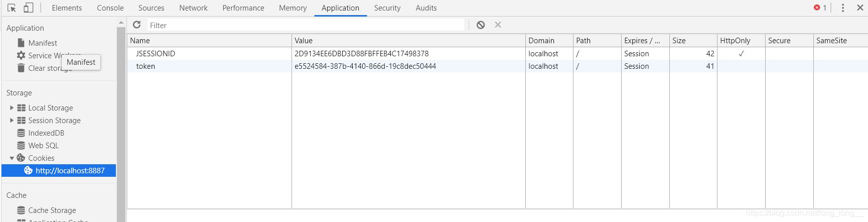Switch to the Security tab
This screenshot has width=868, height=222.
pyautogui.click(x=387, y=8)
